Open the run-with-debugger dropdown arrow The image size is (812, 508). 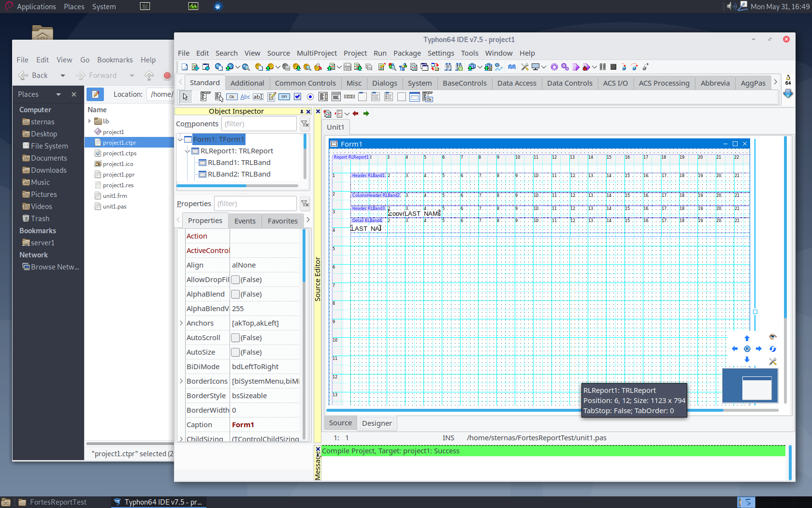pos(594,67)
